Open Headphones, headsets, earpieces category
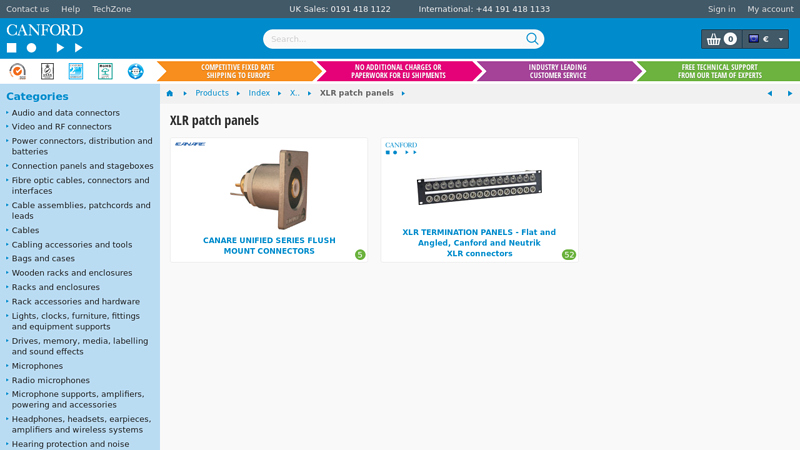800x450 pixels. [x=81, y=424]
